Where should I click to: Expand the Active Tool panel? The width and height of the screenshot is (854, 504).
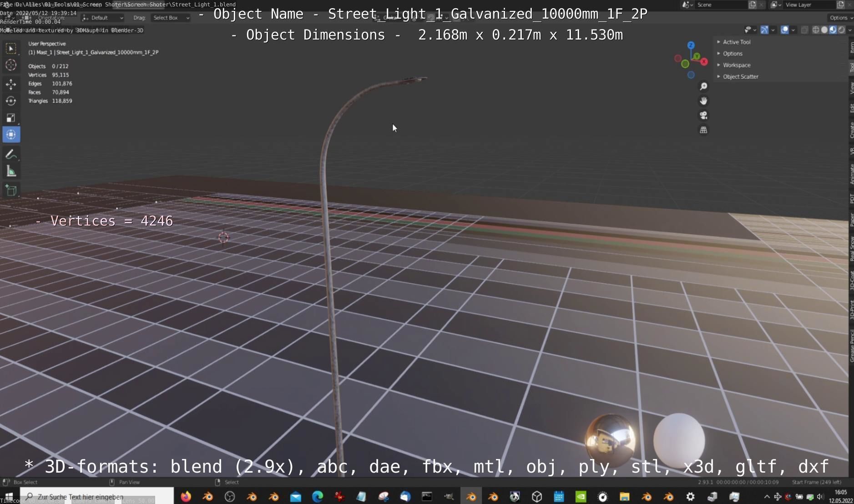tap(737, 42)
